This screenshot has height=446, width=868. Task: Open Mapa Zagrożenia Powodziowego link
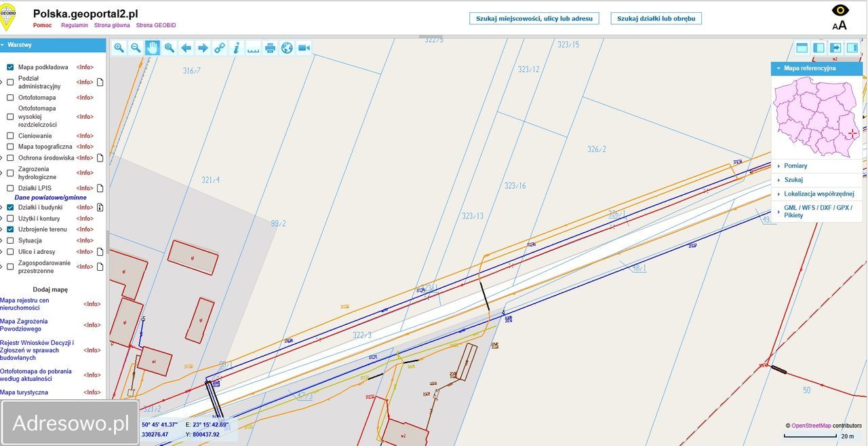pyautogui.click(x=24, y=325)
